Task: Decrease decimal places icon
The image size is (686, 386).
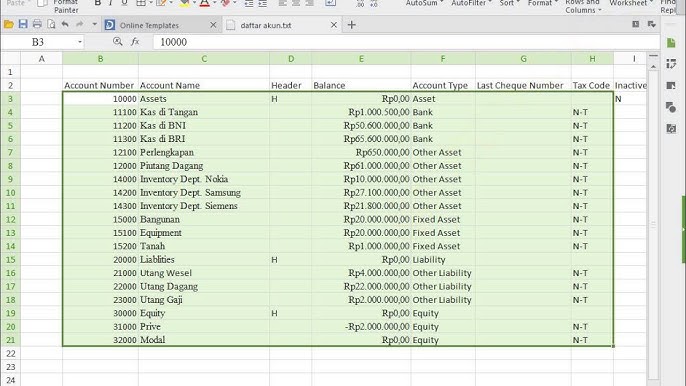Action: tap(374, 4)
